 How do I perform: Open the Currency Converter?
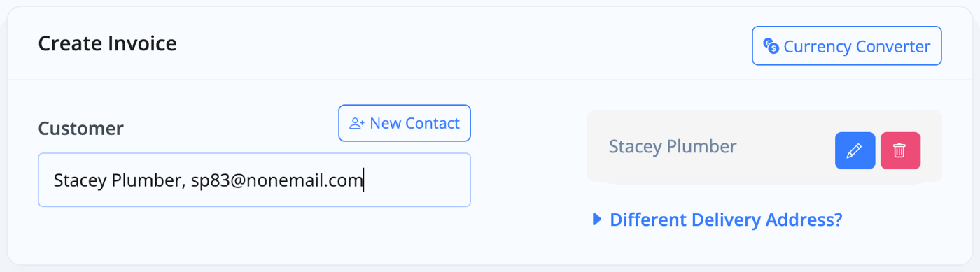pyautogui.click(x=847, y=46)
